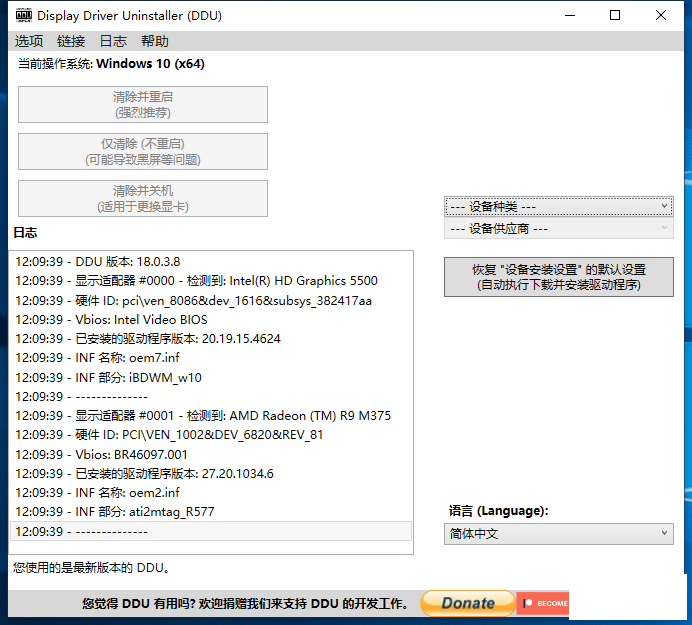Image resolution: width=692 pixels, height=625 pixels.
Task: Open the 选项 menu
Action: coord(29,41)
